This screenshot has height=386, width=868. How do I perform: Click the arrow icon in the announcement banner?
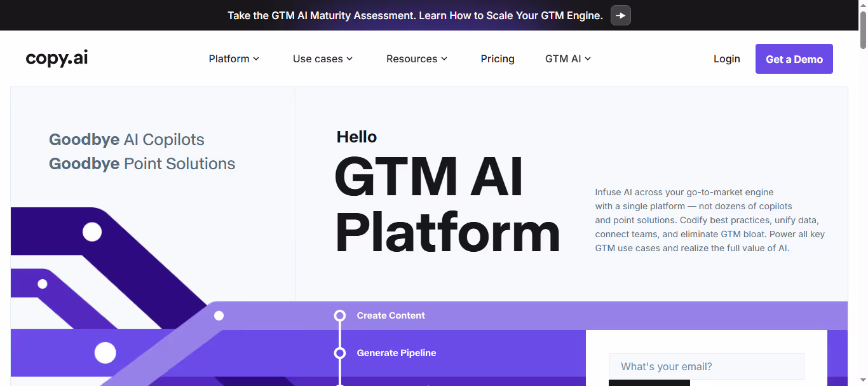[x=621, y=15]
